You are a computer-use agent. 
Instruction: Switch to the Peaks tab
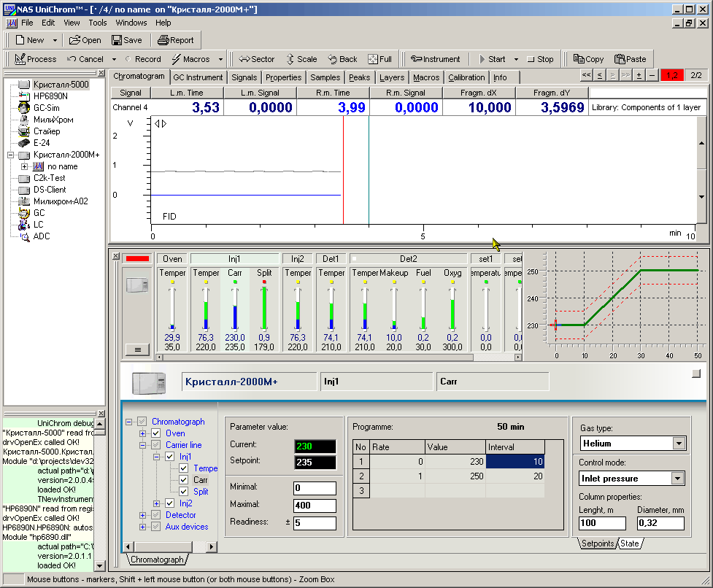click(x=359, y=78)
